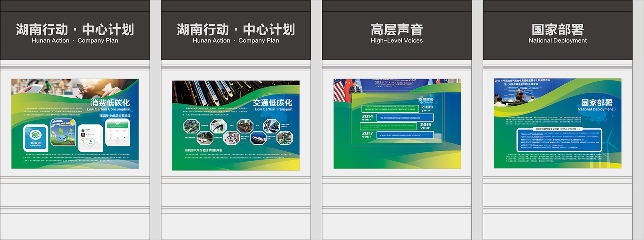Click the parked white cars hexagon image
Viewport: 644px width, 240px height.
tap(204, 138)
